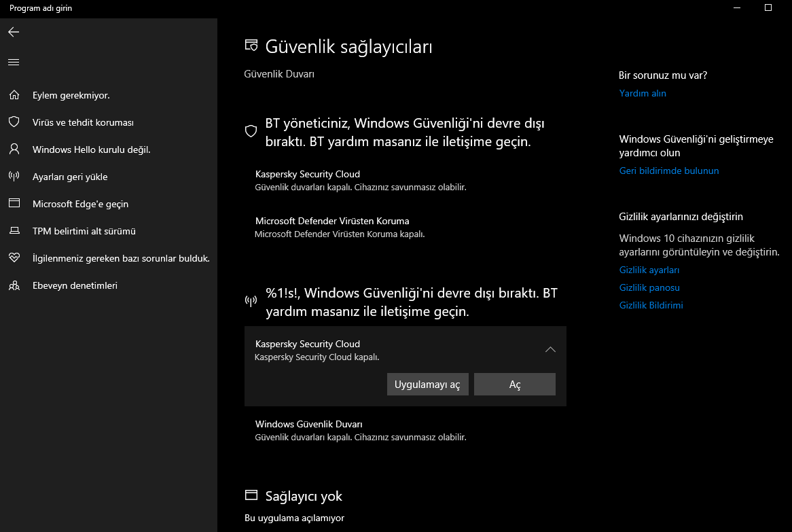Click the home icon in sidebar

[14, 95]
